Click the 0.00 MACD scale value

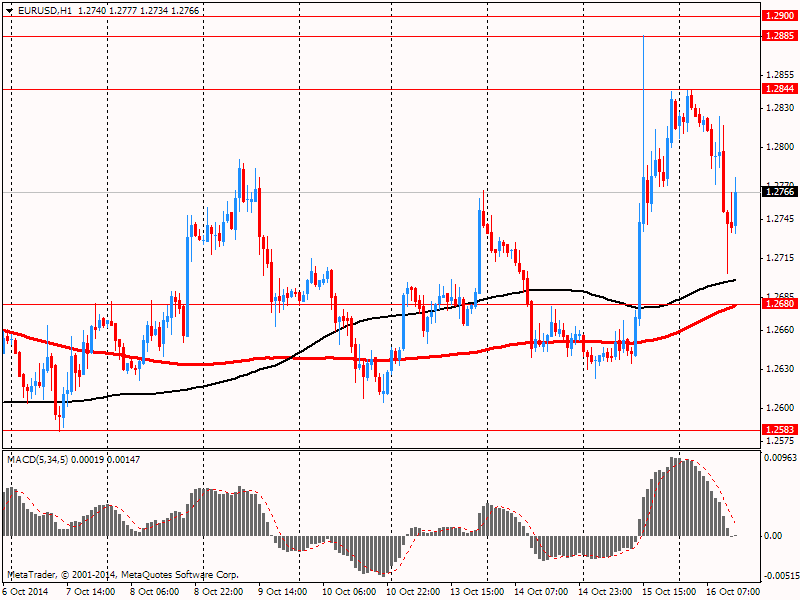[773, 536]
